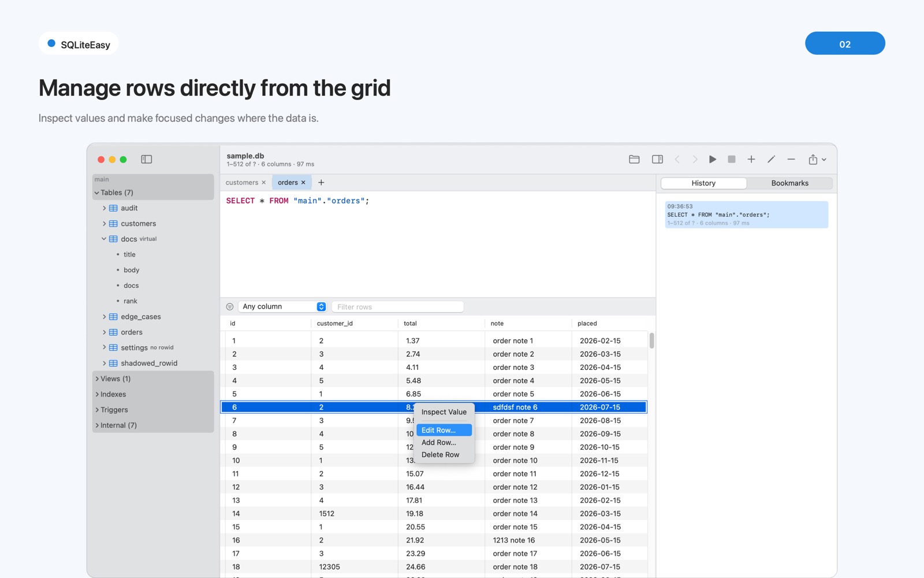Go forward with the right chevron

tap(695, 160)
